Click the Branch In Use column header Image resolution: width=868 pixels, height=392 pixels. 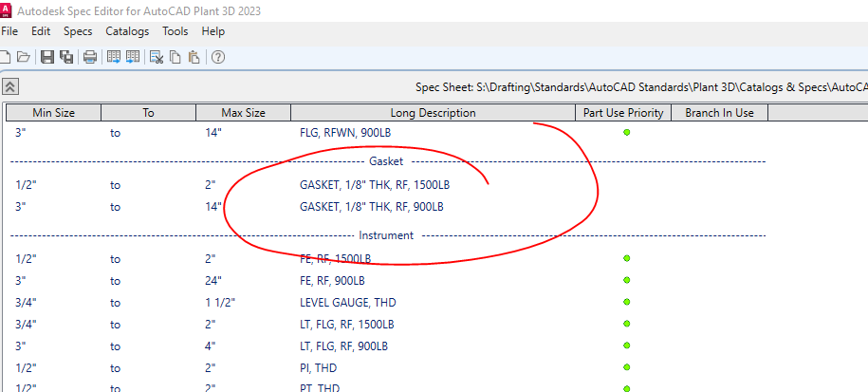coord(720,113)
